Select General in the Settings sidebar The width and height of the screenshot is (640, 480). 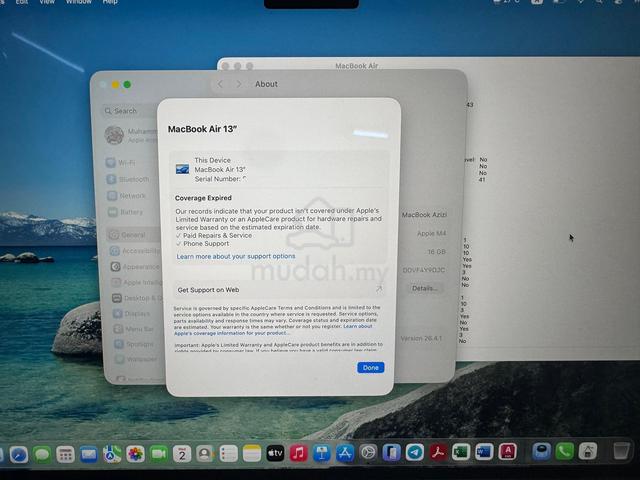pos(133,235)
